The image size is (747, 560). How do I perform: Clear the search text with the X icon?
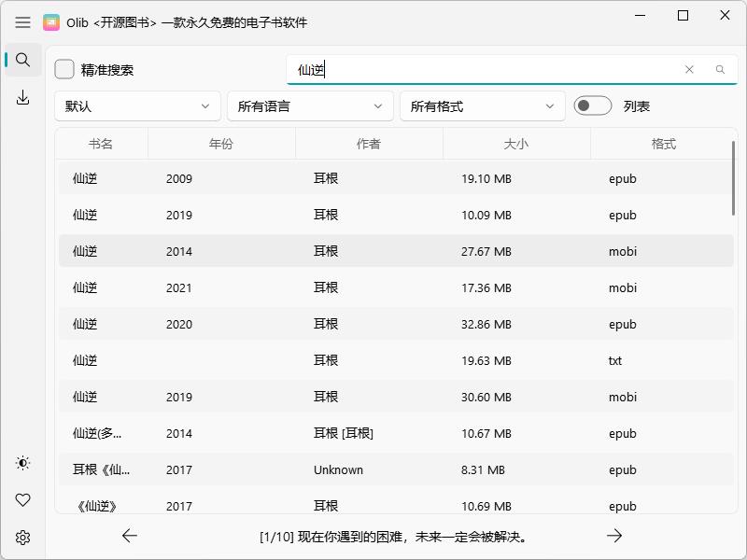pos(689,69)
